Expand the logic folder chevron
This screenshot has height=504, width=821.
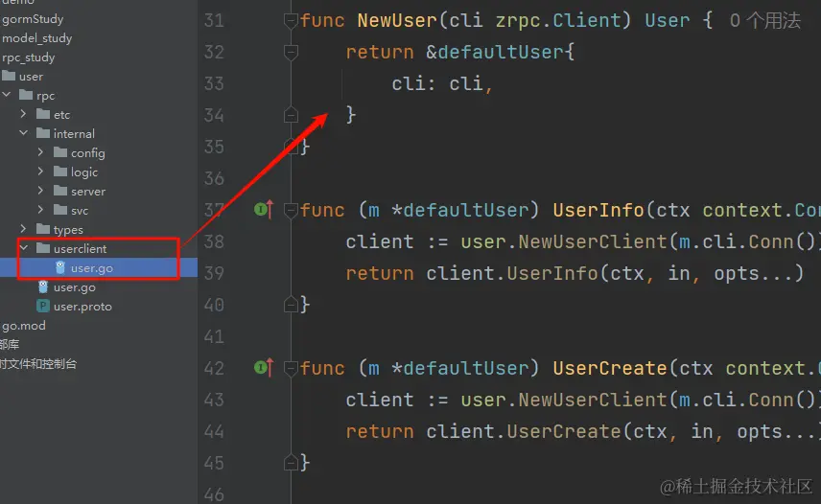pyautogui.click(x=41, y=171)
